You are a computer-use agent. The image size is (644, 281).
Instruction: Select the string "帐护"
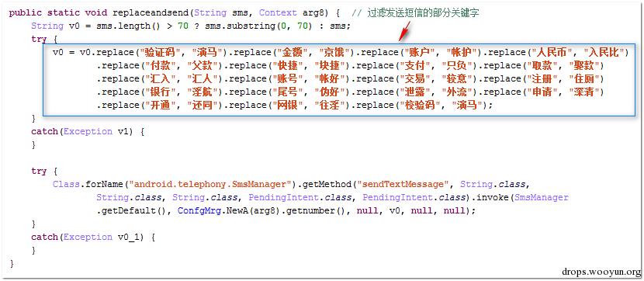(462, 52)
